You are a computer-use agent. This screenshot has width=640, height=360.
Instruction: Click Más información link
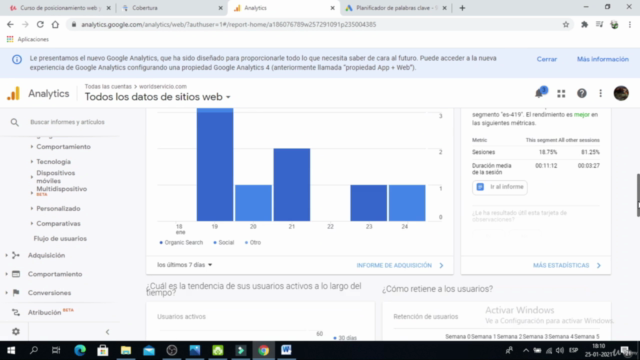[602, 59]
